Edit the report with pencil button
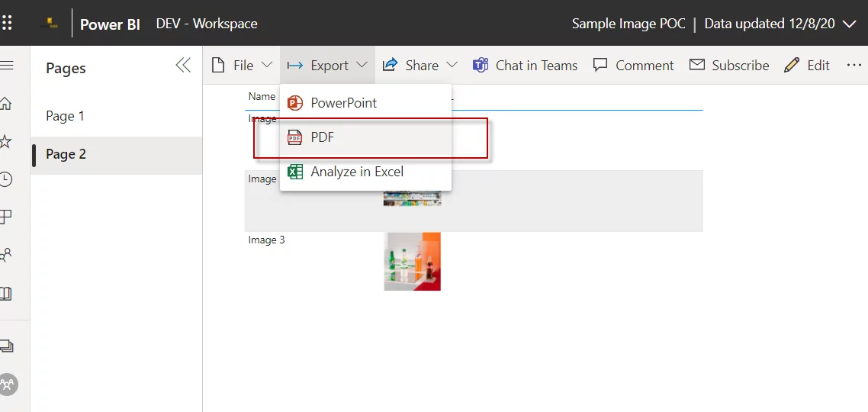The width and height of the screenshot is (868, 412). 807,66
